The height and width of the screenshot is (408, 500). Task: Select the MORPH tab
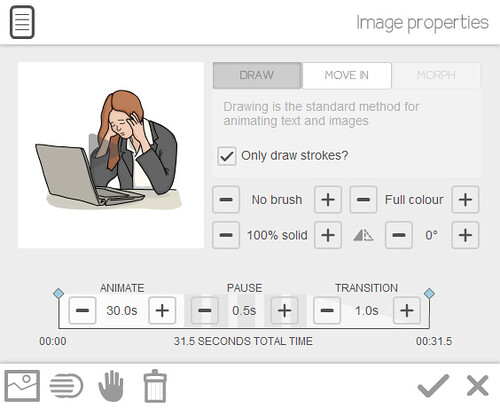click(436, 75)
